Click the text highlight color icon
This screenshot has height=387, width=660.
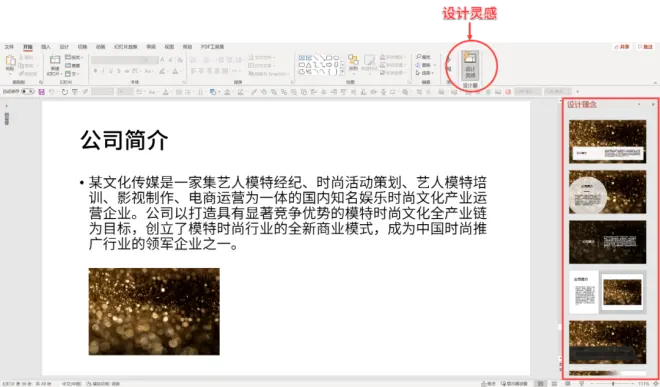(x=162, y=71)
